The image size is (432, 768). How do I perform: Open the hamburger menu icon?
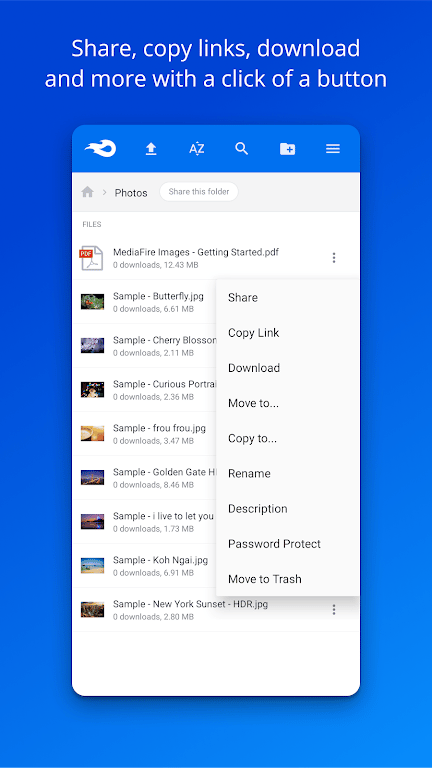333,149
